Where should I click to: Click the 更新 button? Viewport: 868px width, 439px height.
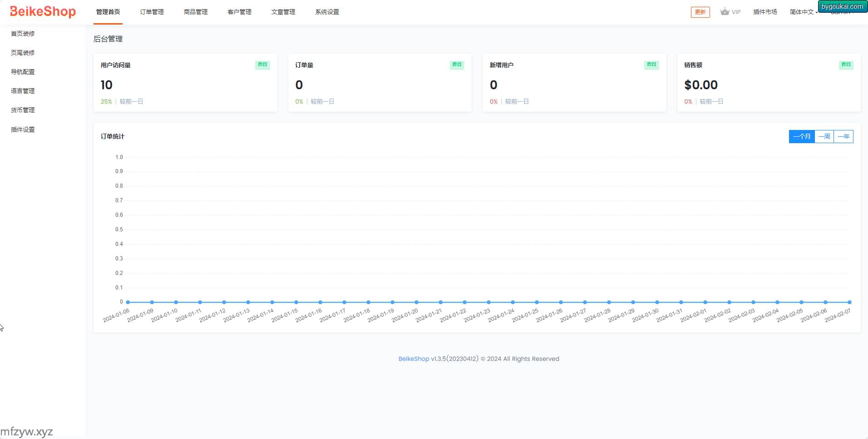700,12
